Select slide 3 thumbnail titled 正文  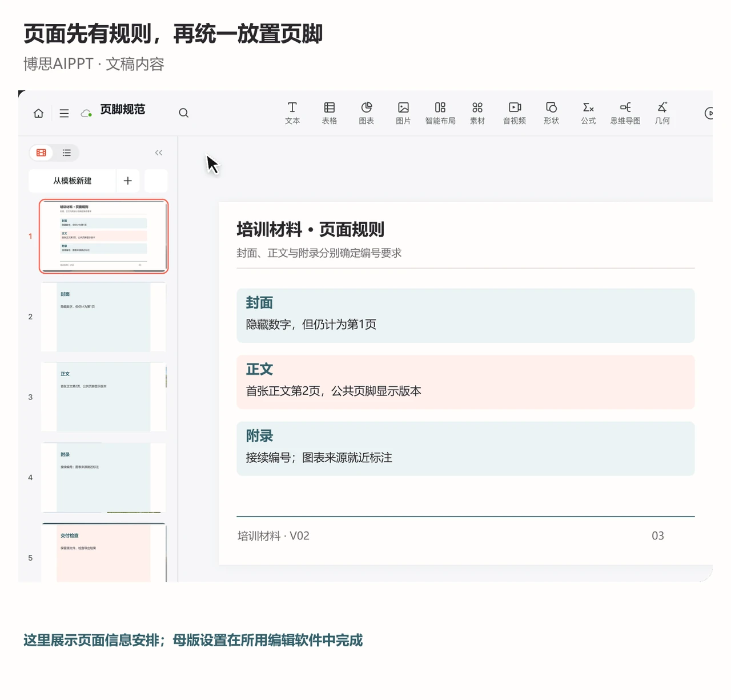103,397
